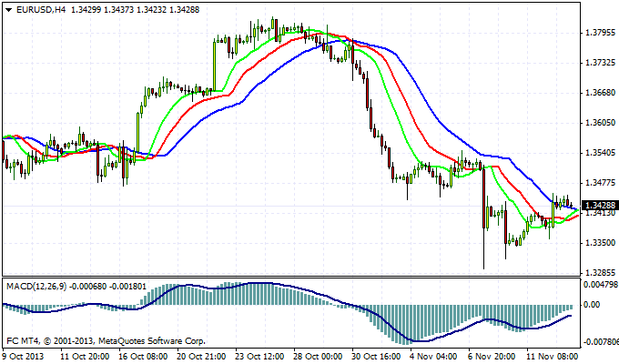The height and width of the screenshot is (364, 619).
Task: Click the 11 Nov 08:00 time label
Action: coord(553,357)
